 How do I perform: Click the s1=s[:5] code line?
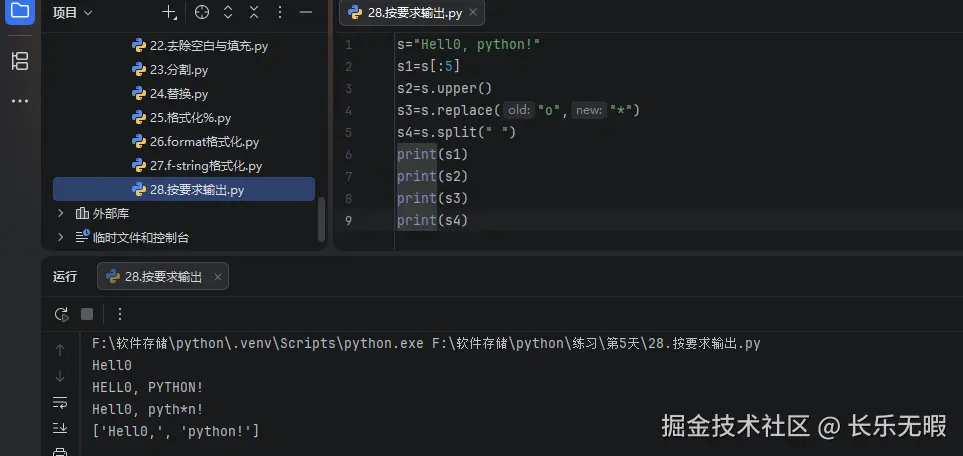coord(429,66)
